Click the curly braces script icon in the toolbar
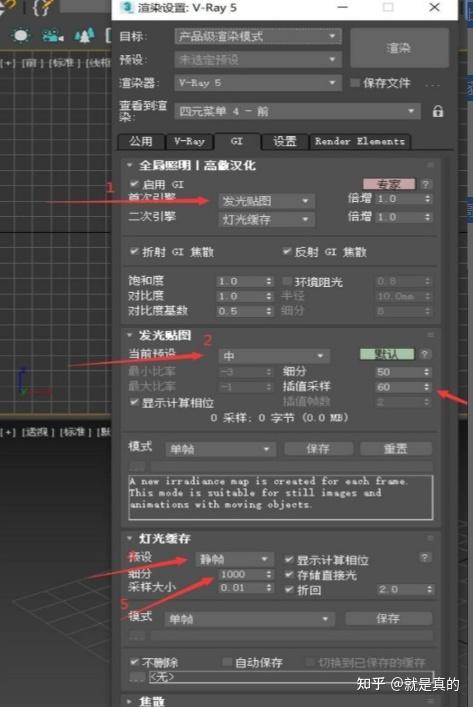The height and width of the screenshot is (707, 473). [40, 8]
